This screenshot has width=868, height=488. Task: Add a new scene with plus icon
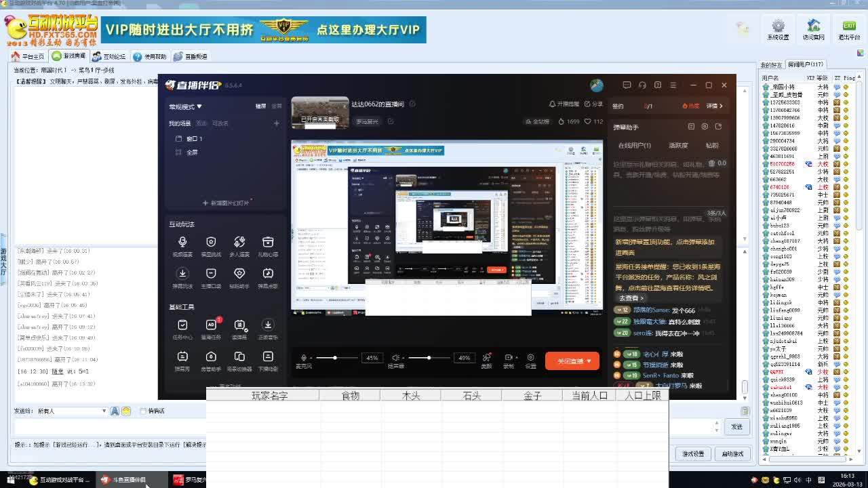point(276,123)
